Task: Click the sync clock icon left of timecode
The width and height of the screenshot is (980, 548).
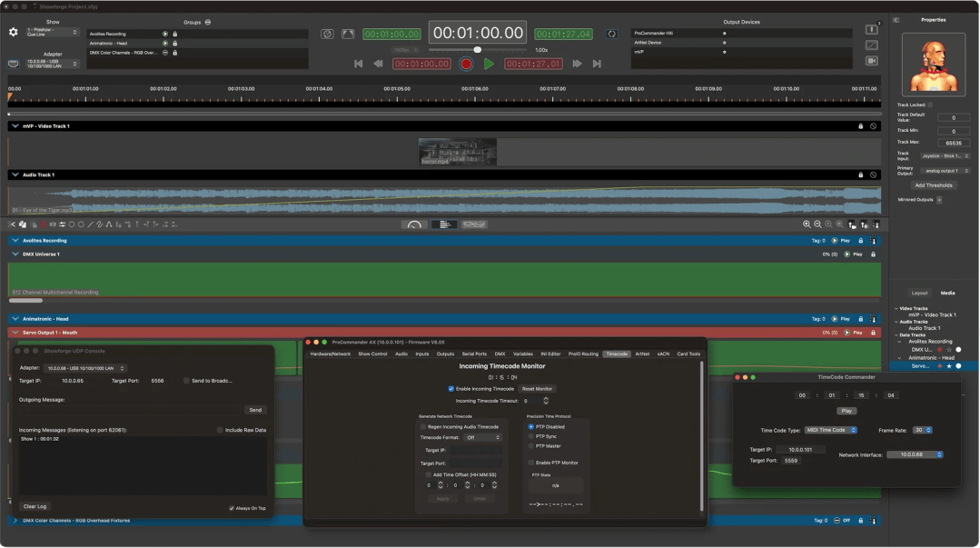Action: pos(328,34)
